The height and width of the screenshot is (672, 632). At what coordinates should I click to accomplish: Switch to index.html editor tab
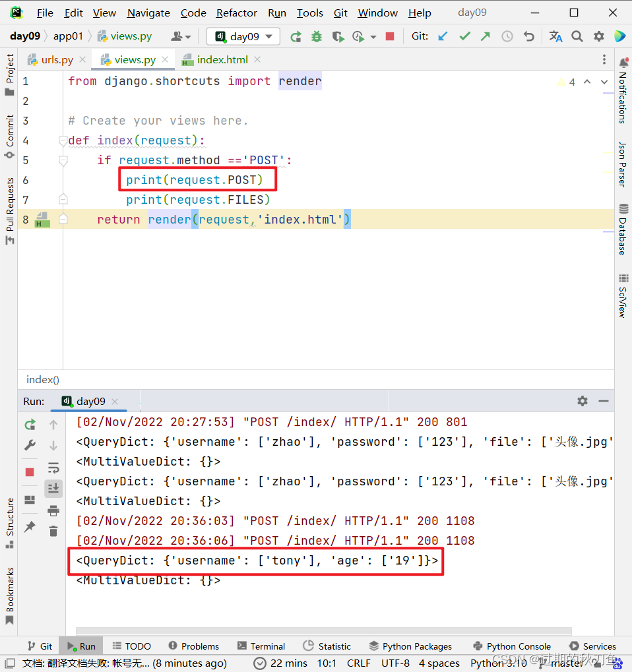pos(222,59)
